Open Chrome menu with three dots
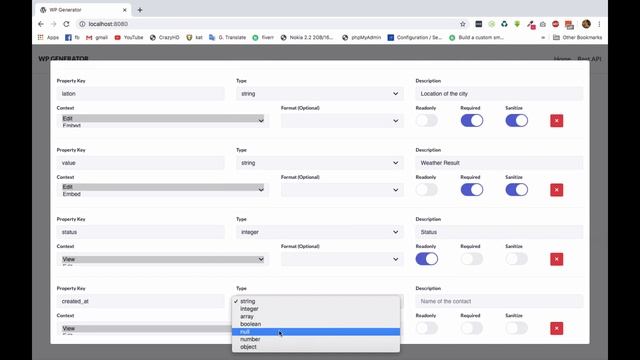Viewport: 640px width, 360px height. point(599,24)
